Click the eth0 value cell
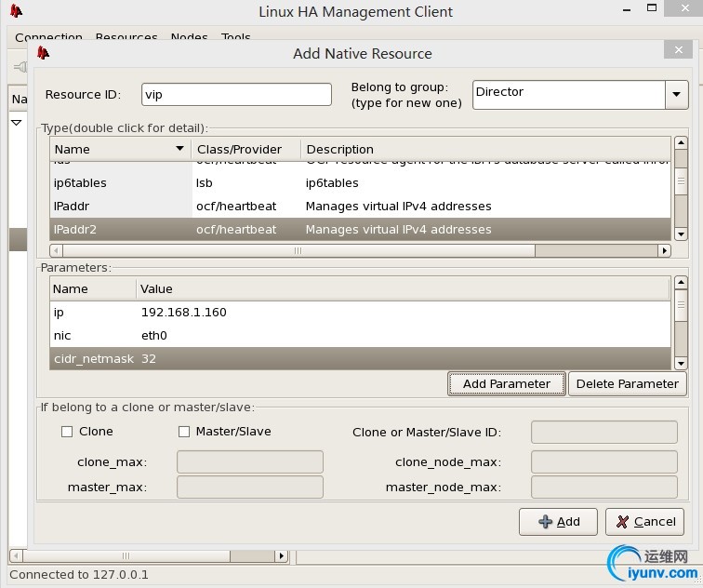The height and width of the screenshot is (588, 703). [x=154, y=336]
